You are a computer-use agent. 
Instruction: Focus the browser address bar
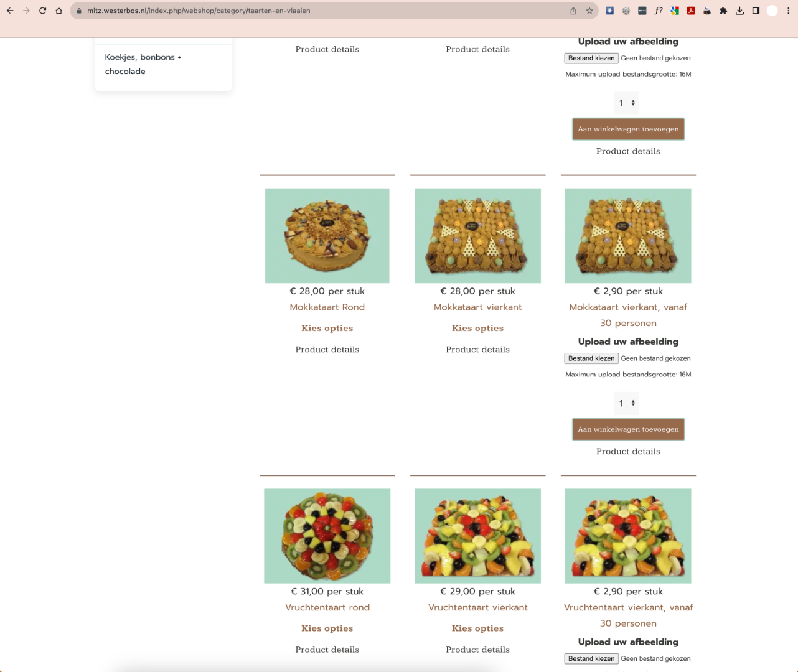coord(324,11)
